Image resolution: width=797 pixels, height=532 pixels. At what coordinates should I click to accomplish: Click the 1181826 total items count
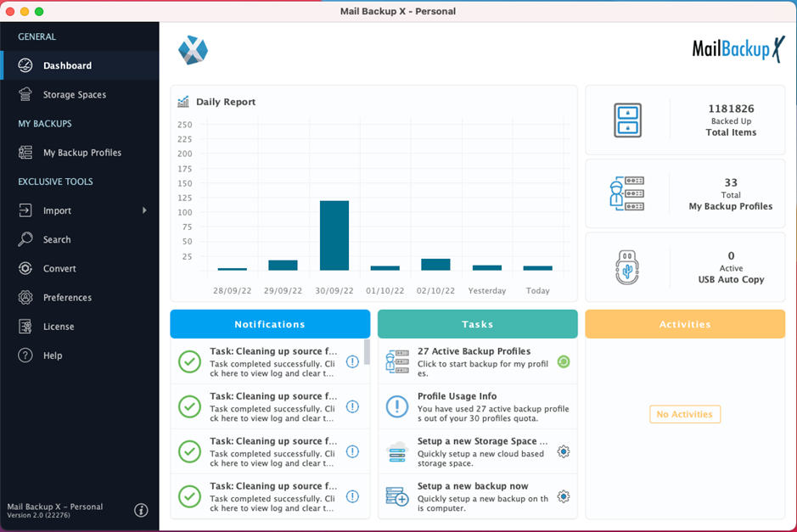[731, 109]
